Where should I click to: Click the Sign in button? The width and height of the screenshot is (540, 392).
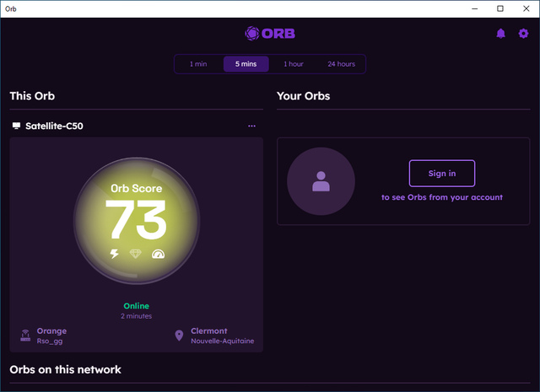442,173
